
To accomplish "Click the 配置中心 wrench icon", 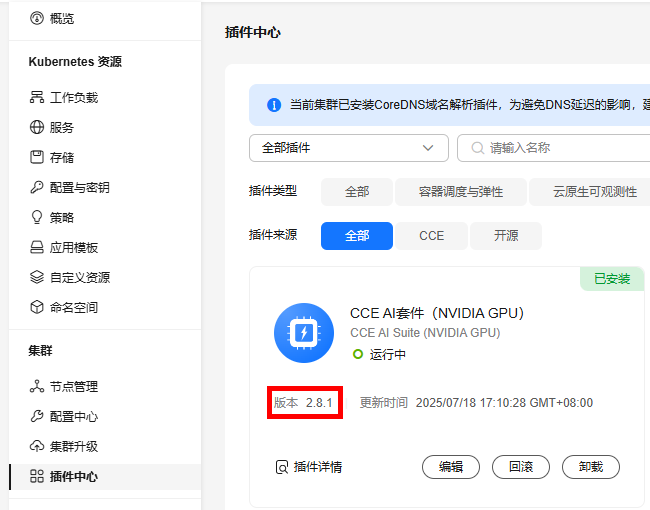I will (x=36, y=416).
